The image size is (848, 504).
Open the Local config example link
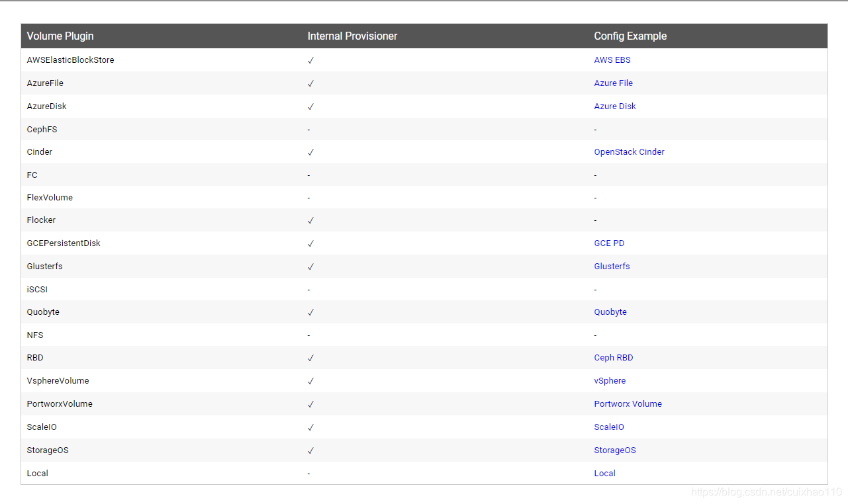click(605, 473)
